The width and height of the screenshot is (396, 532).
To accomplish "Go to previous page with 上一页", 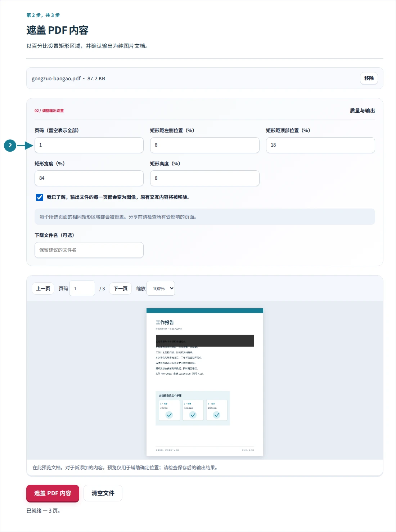I will point(43,289).
